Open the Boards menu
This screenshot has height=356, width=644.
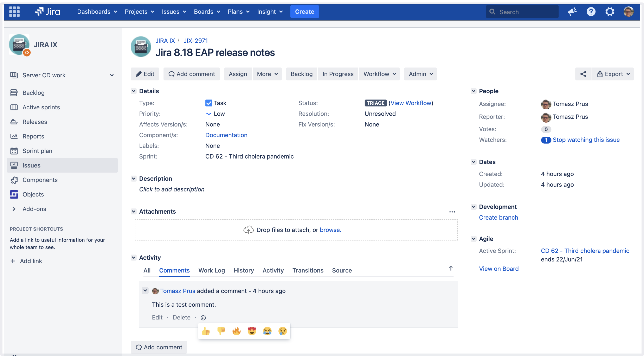click(207, 12)
